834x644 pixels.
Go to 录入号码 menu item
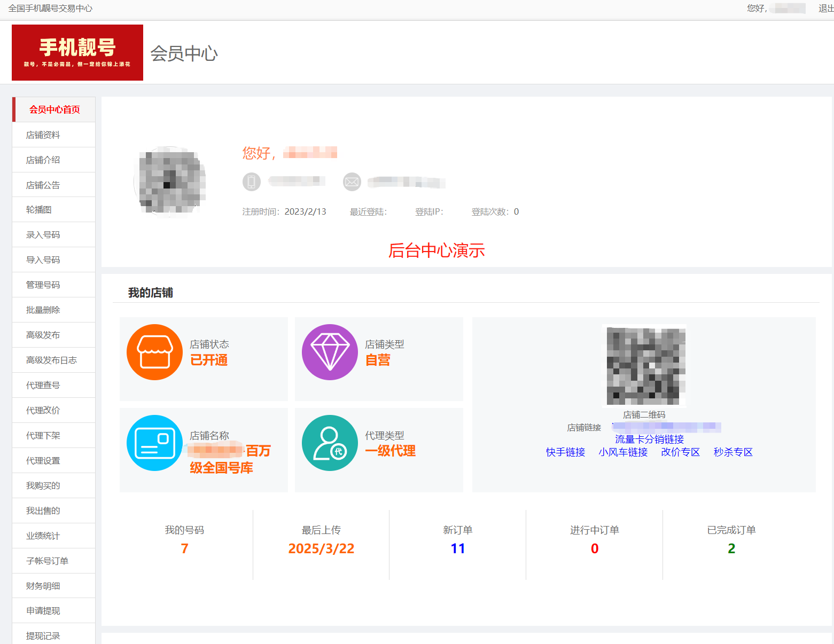(x=43, y=235)
